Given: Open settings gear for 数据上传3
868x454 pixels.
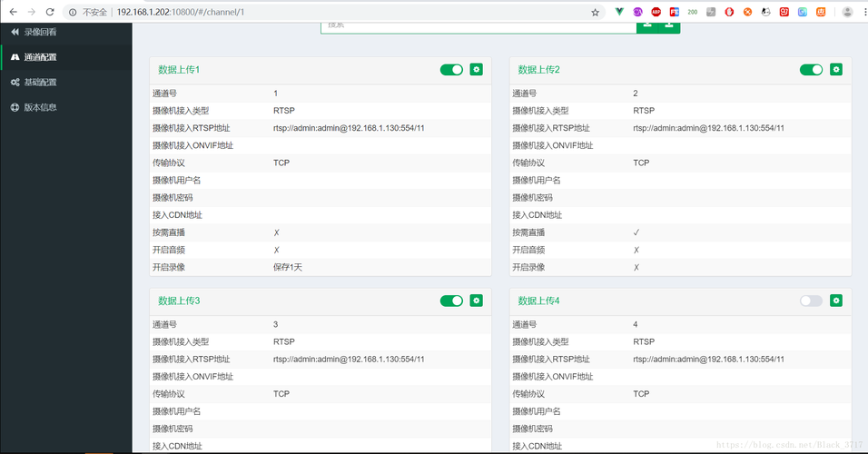Looking at the screenshot, I should [x=476, y=300].
